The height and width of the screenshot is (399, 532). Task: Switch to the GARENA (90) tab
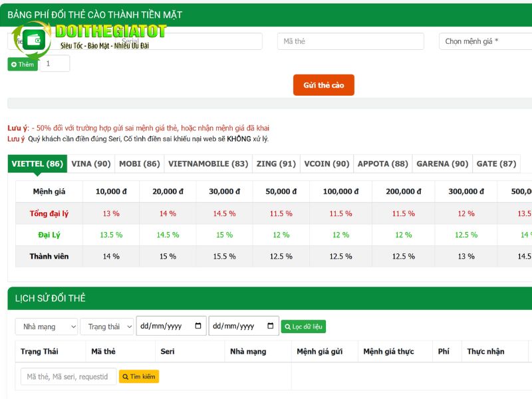[442, 164]
